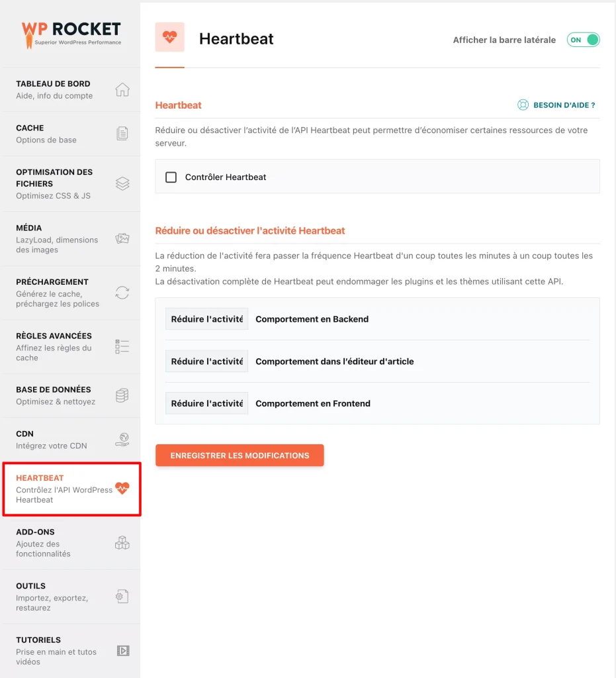Click Enregistrer les modifications button
Viewport: 616px width, 678px height.
240,456
